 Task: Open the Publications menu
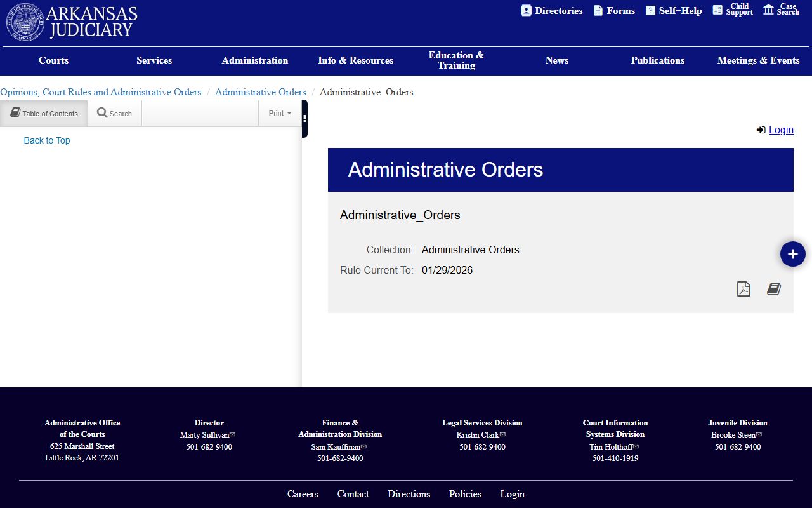tap(658, 60)
